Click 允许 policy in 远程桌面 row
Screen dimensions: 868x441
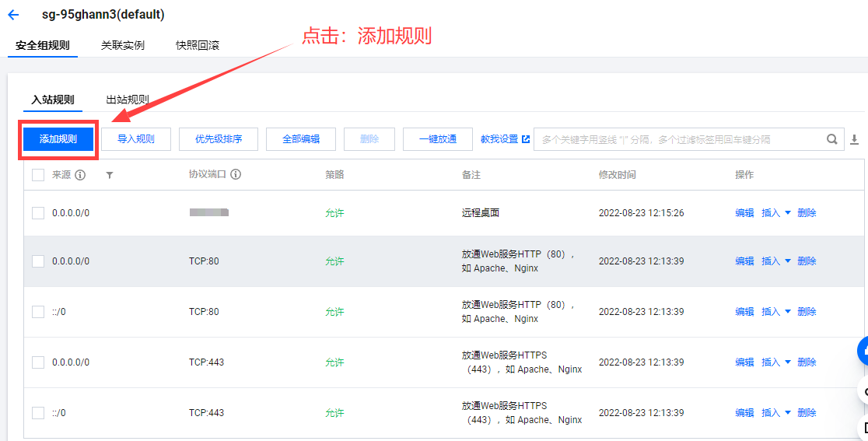334,212
